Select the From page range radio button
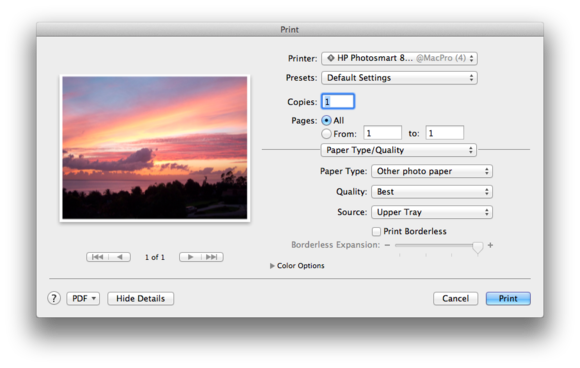580x368 pixels. tap(326, 134)
